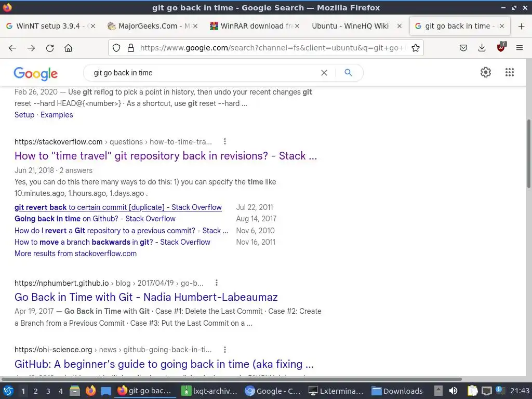Expand hidden tray icons arrow
This screenshot has width=532, height=399.
pyautogui.click(x=438, y=391)
